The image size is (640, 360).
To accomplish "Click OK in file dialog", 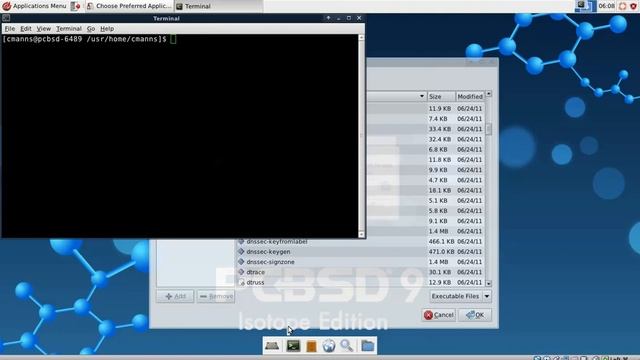I will 475,315.
